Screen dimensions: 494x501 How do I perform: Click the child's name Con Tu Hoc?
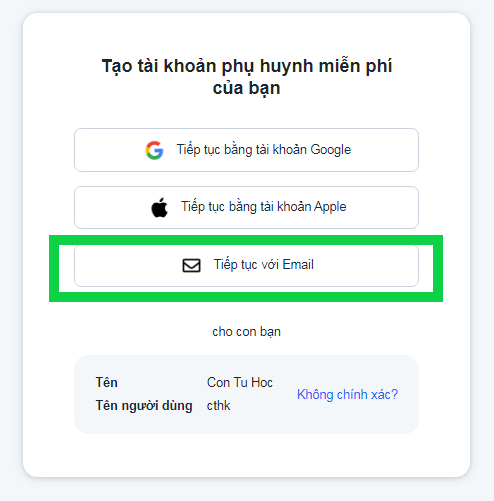click(240, 382)
